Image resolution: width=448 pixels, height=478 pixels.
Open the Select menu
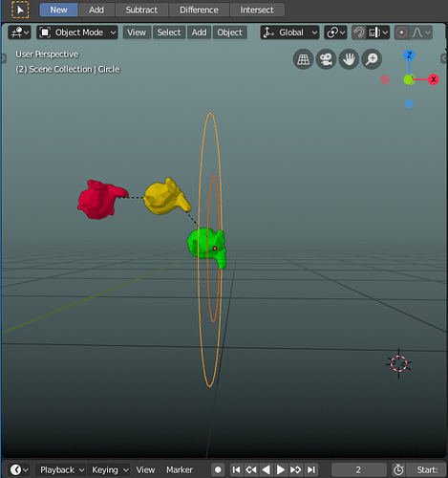[x=169, y=33]
